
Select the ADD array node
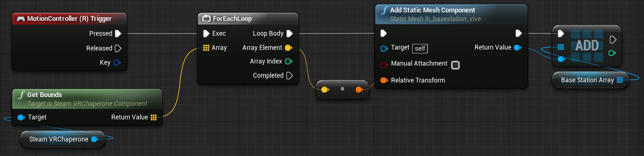point(587,46)
